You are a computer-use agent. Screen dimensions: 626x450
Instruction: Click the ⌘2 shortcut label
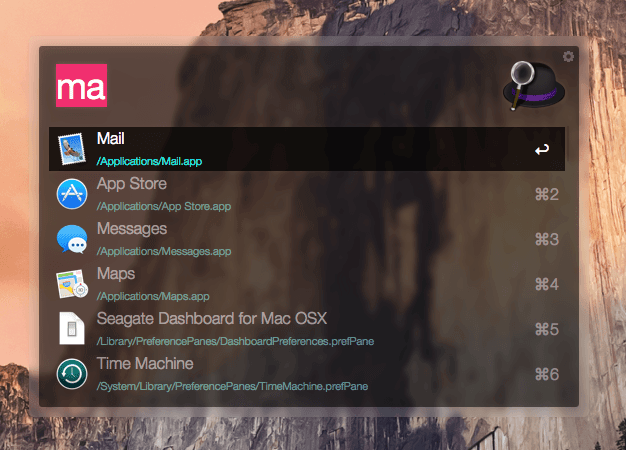coord(547,194)
